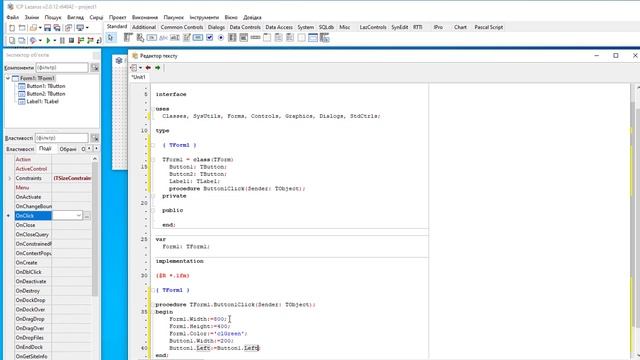Pick the TListBox component in palette
Viewport: 640px width, 360px height.
pyautogui.click(x=232, y=38)
